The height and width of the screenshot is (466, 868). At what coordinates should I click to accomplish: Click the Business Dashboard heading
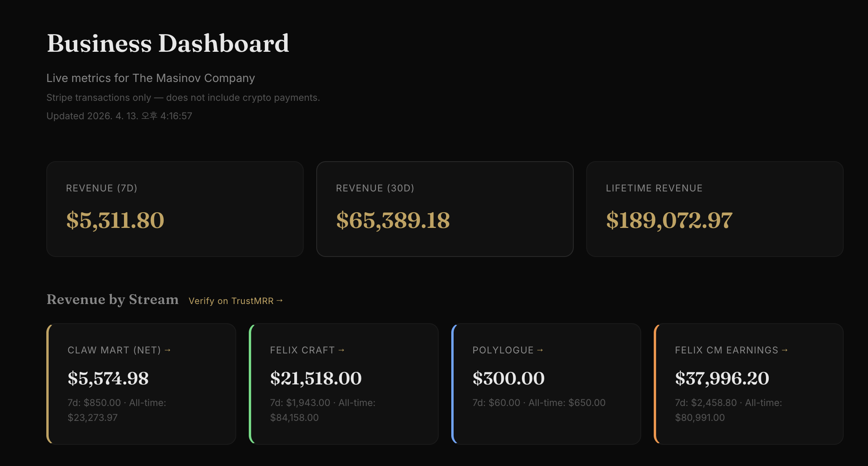[x=168, y=43]
